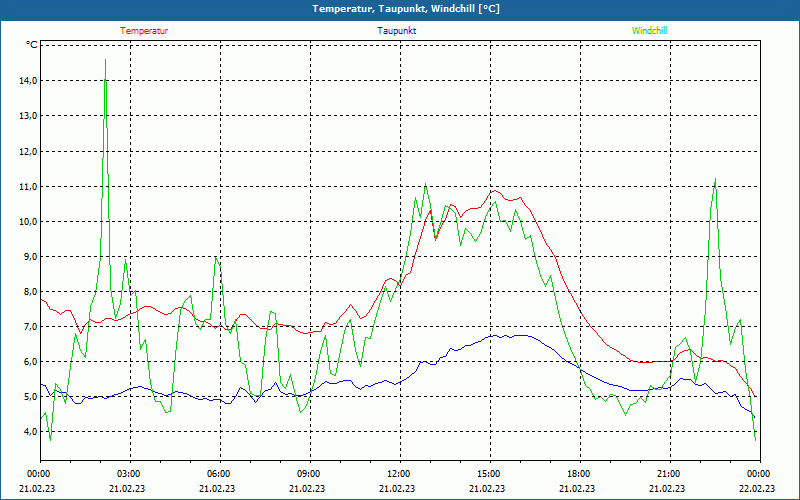800x500 pixels.
Task: Select the red 'Temperatur' legend label
Action: coord(144,31)
